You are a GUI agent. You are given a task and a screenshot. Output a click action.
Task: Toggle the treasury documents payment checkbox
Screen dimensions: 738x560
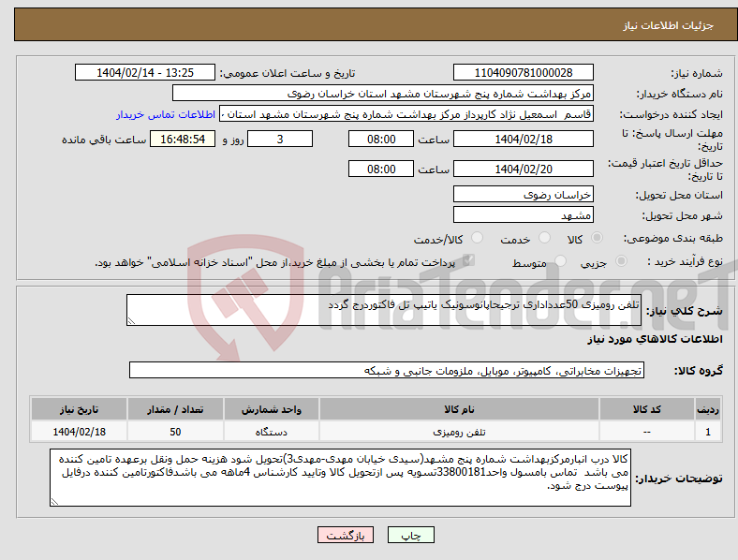[x=468, y=260]
